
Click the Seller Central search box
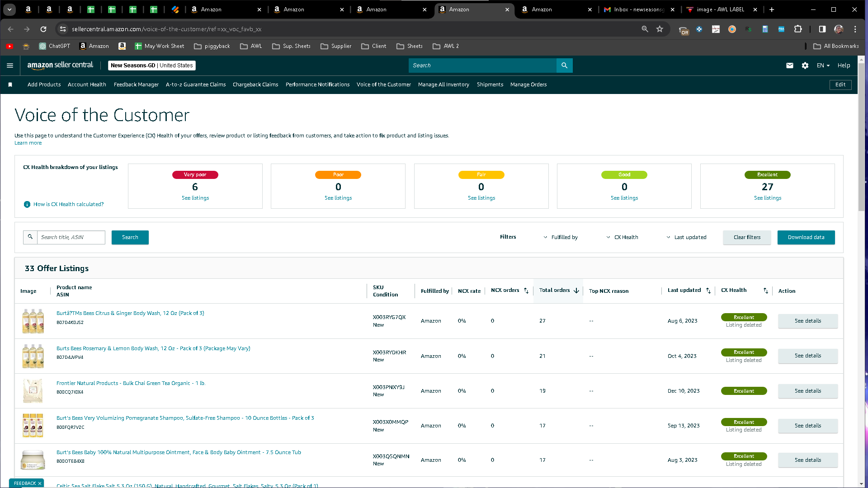pos(482,66)
